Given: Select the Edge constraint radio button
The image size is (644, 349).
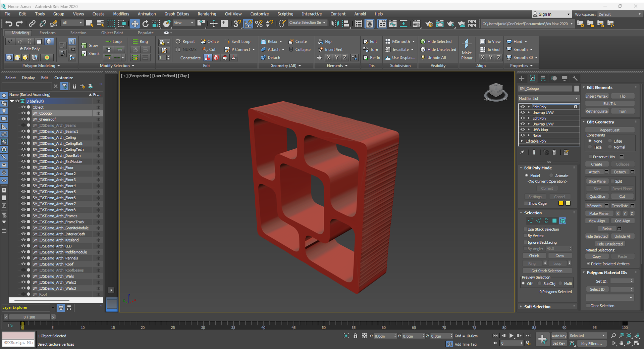Looking at the screenshot, I should point(610,141).
